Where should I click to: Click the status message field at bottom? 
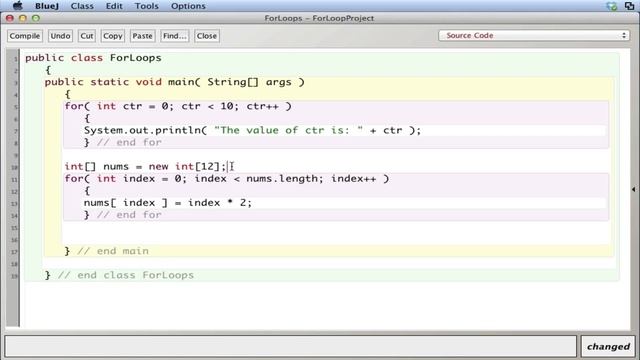291,346
